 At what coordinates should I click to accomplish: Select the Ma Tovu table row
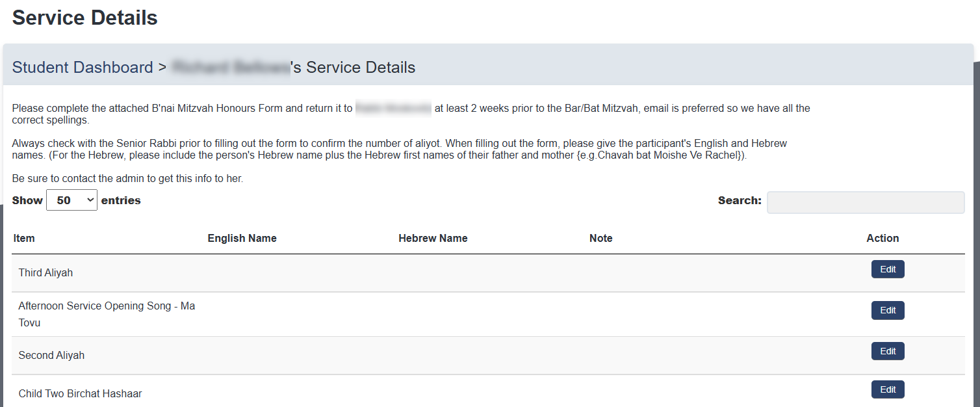point(390,314)
